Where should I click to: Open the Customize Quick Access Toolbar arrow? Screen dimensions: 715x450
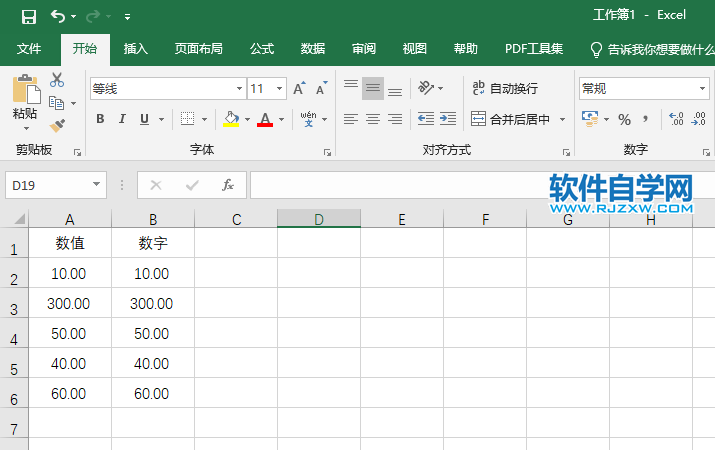127,17
